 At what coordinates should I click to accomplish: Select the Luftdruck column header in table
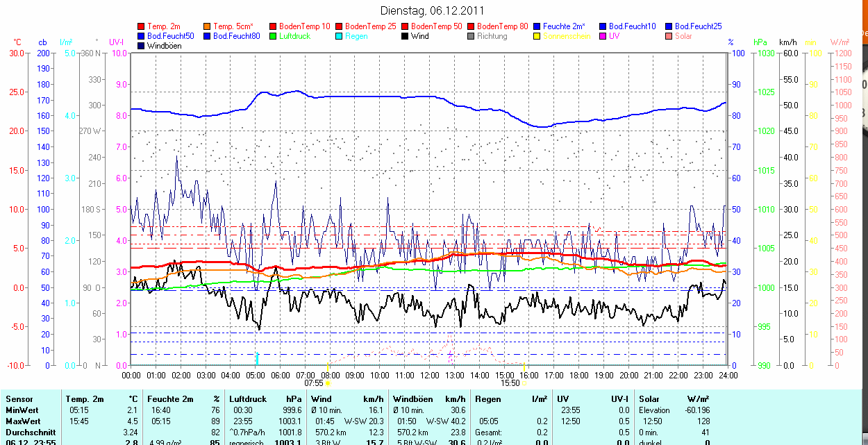point(247,399)
